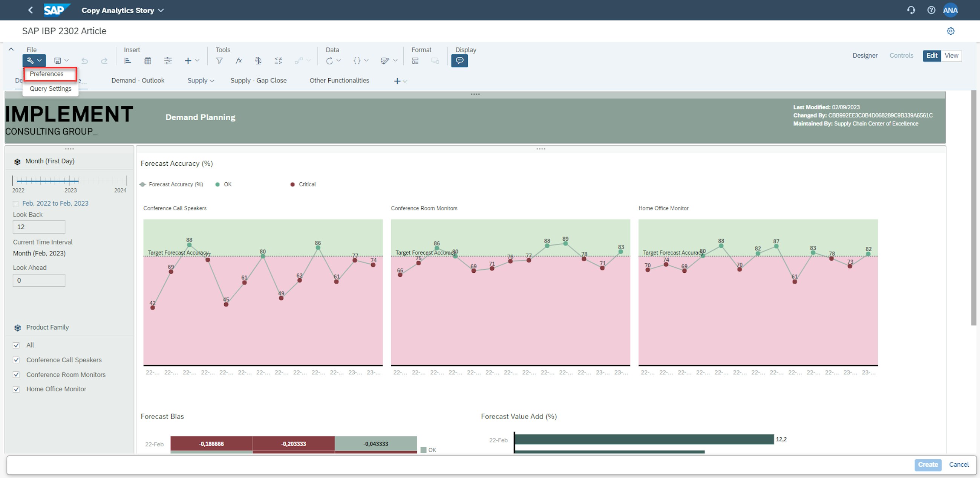
Task: Uncheck the Conference Call Speakers checkbox
Action: (16, 360)
